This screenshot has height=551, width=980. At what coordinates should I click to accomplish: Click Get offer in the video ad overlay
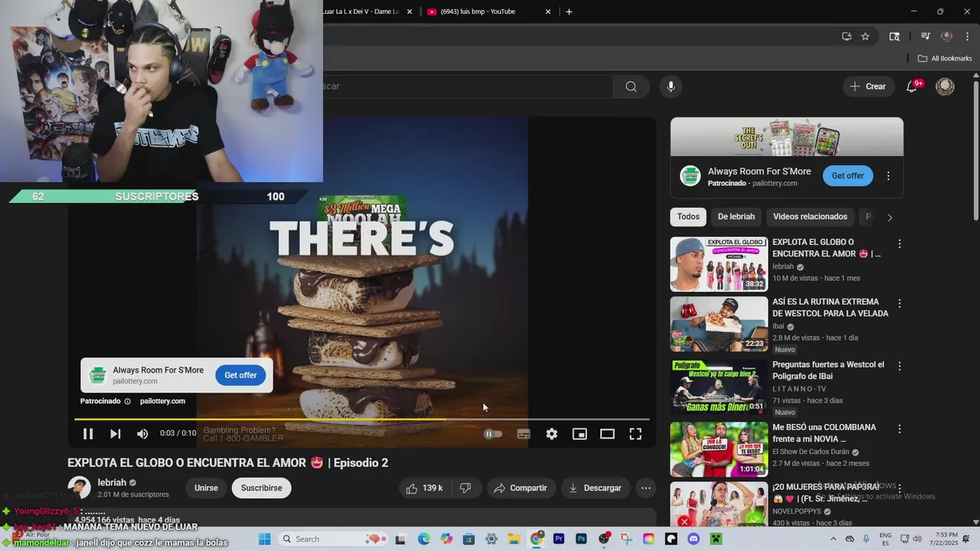(240, 375)
